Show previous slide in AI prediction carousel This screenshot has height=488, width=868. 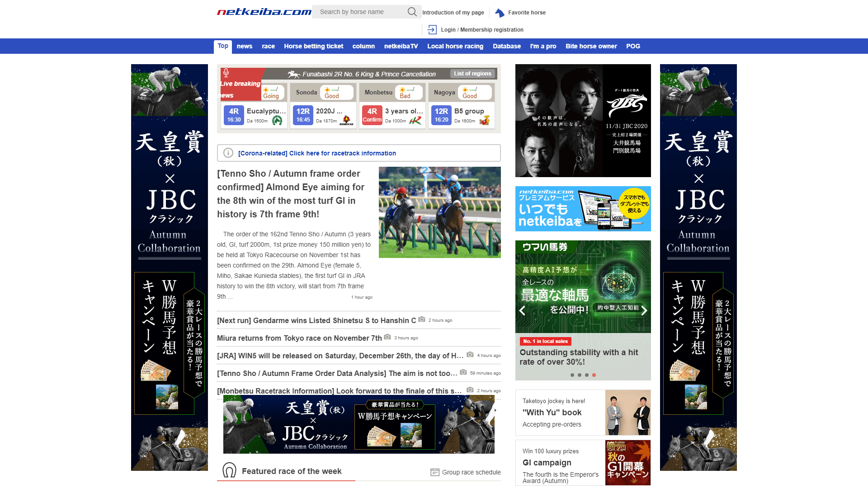(523, 310)
